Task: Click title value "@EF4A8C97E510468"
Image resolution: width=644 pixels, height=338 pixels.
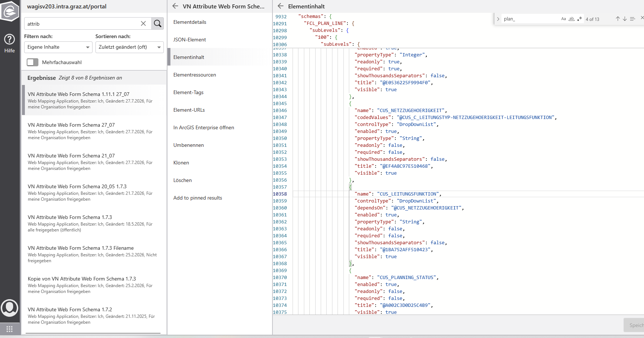Action: point(406,166)
